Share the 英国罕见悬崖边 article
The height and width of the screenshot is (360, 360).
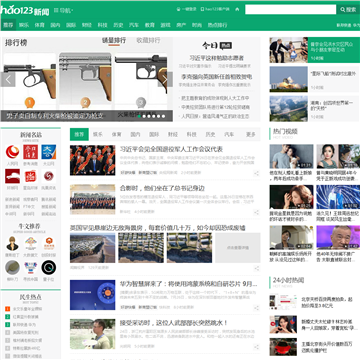click(x=256, y=268)
